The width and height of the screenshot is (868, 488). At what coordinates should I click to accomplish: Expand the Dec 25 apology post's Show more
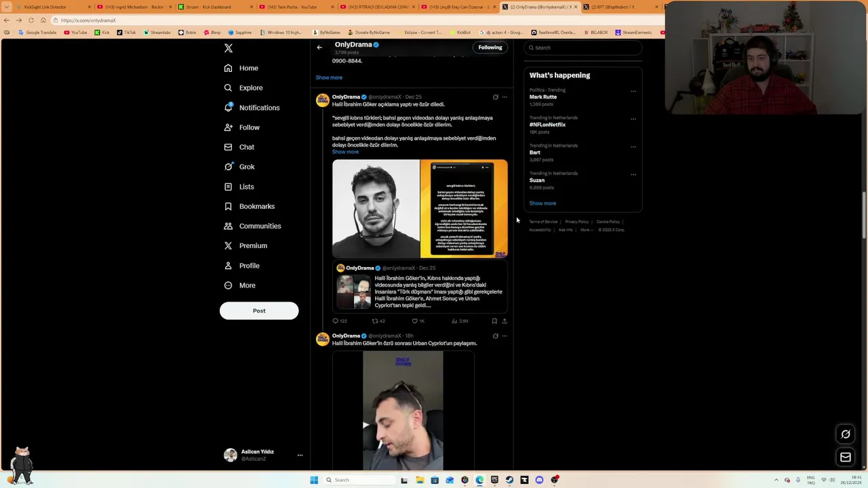[x=345, y=152]
